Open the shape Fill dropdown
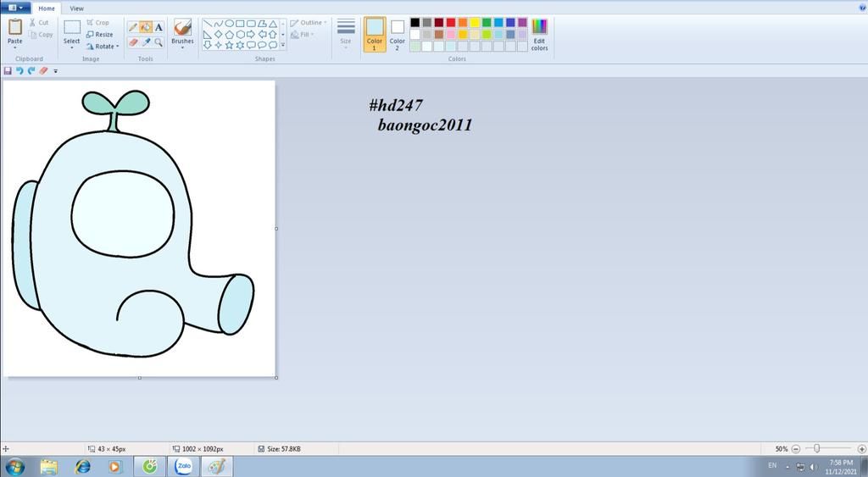 tap(303, 34)
